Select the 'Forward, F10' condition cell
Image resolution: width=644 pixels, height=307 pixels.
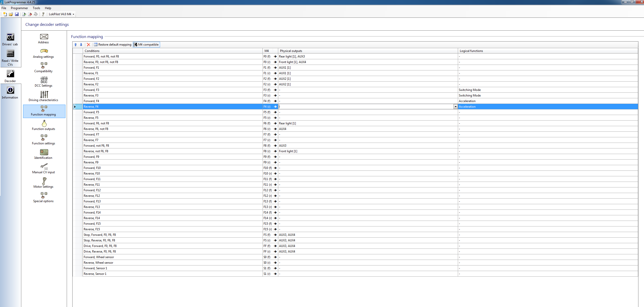pos(172,168)
